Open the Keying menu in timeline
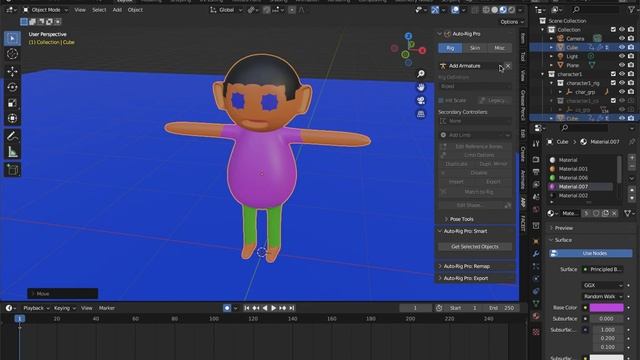 click(64, 308)
